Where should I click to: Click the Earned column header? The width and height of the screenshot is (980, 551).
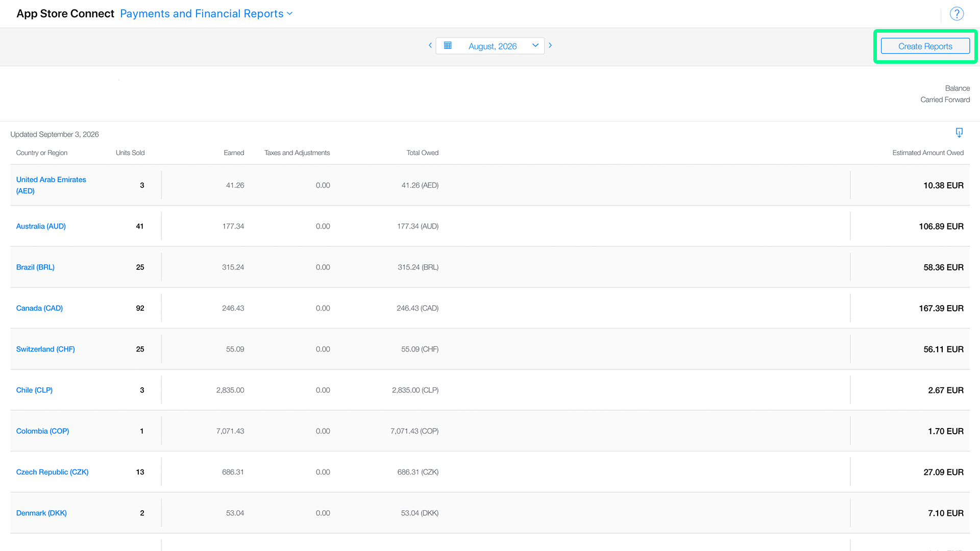pos(234,153)
